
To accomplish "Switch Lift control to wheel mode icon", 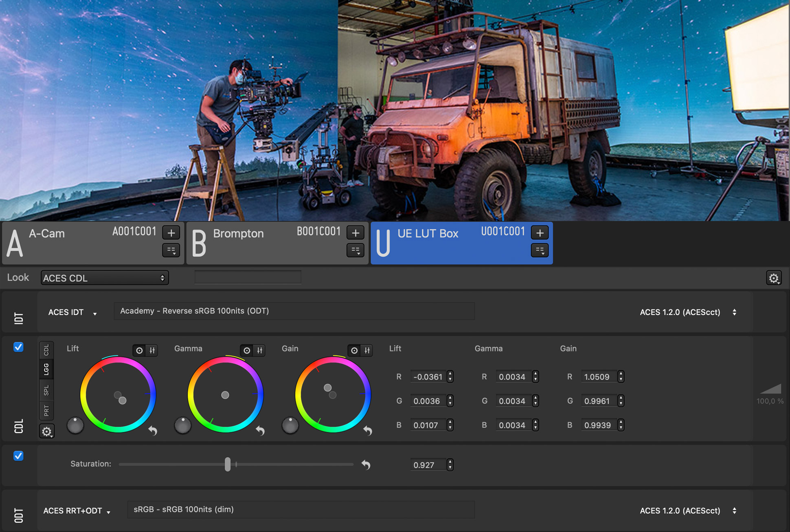I will click(x=139, y=350).
